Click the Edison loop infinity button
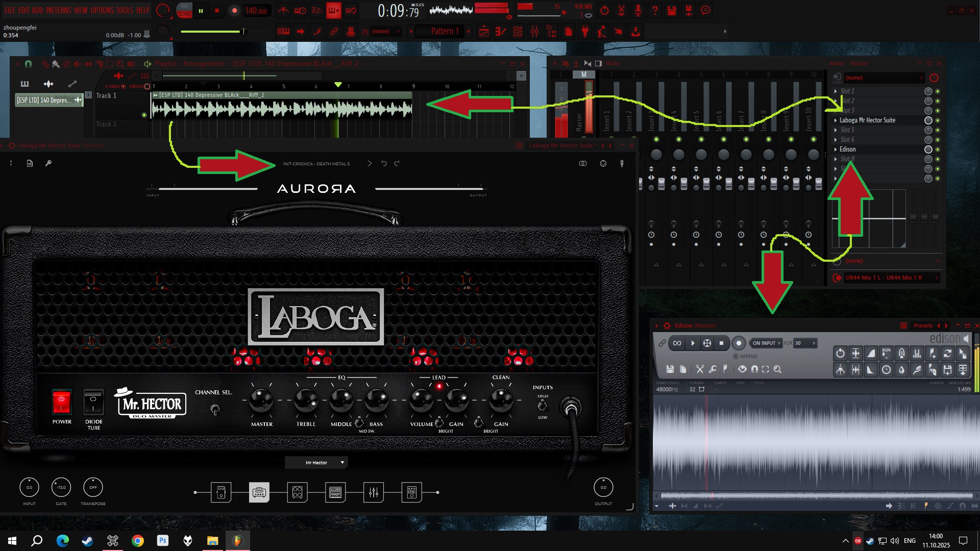 coord(677,343)
